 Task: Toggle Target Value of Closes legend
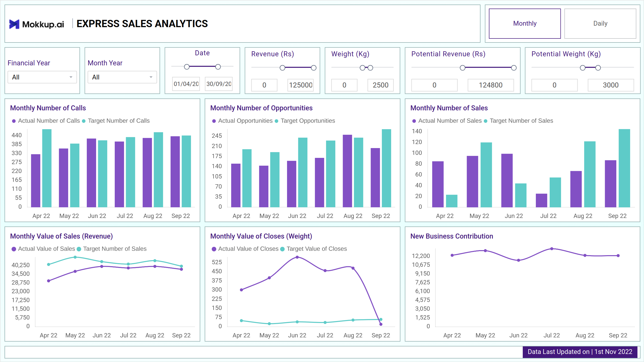point(314,249)
